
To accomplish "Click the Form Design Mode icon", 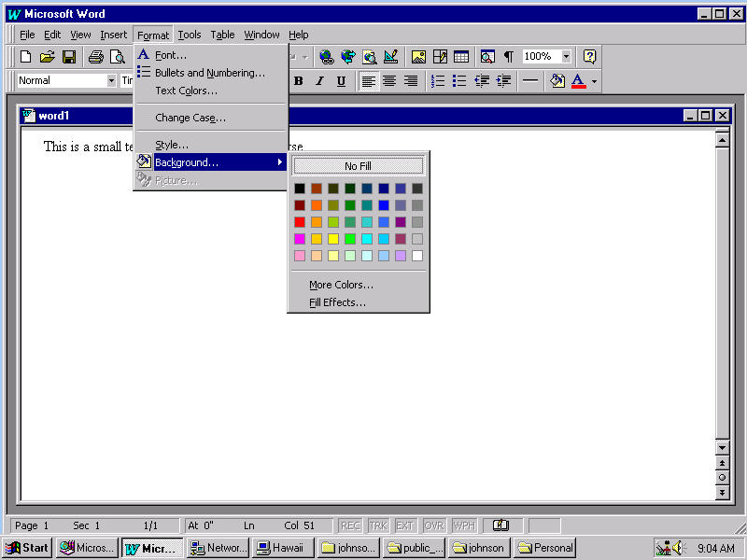I will tap(390, 57).
